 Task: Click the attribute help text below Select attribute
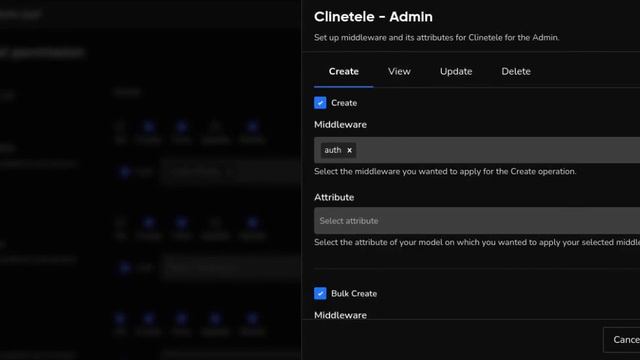click(x=477, y=242)
